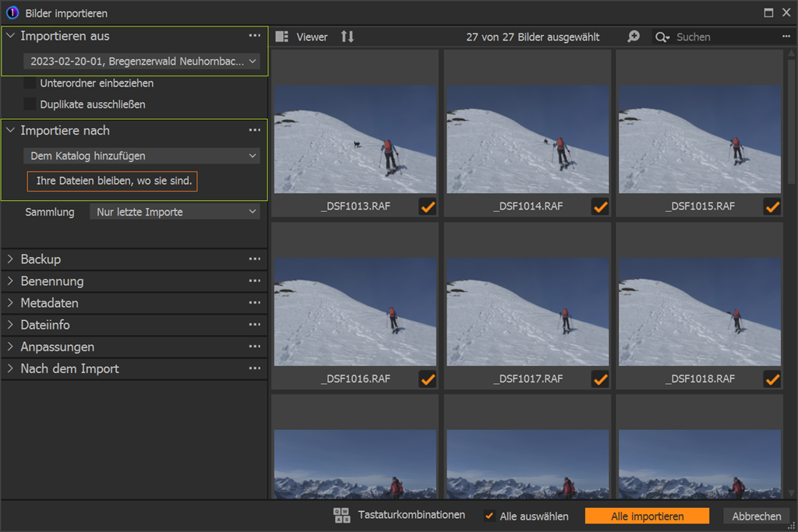Click the Alle importieren button

(647, 516)
